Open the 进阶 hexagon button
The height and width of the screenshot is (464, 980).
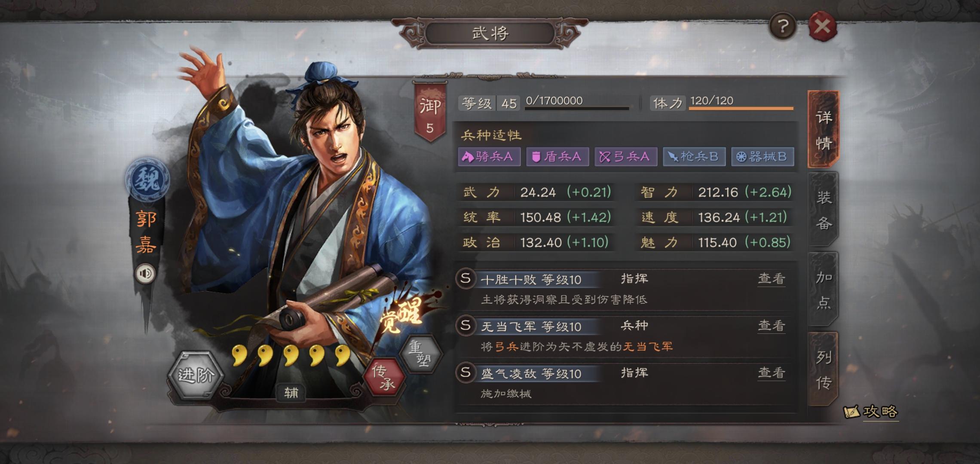click(196, 375)
